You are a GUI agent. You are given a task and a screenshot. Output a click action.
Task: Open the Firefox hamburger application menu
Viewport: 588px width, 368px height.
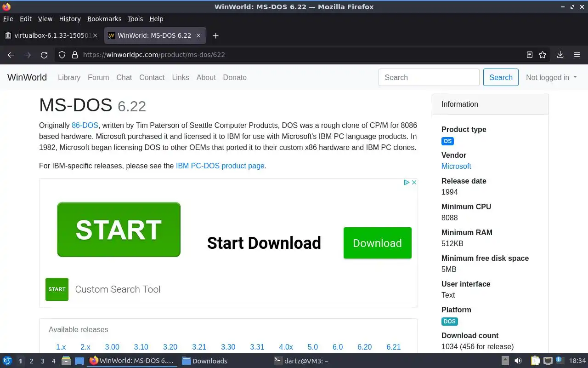tap(577, 55)
